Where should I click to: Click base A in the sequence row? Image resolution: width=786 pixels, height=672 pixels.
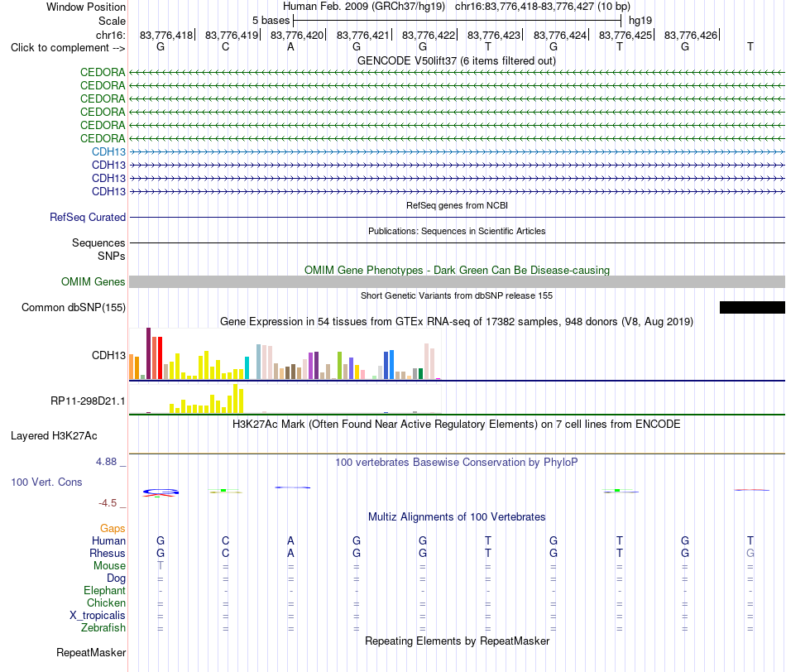290,46
